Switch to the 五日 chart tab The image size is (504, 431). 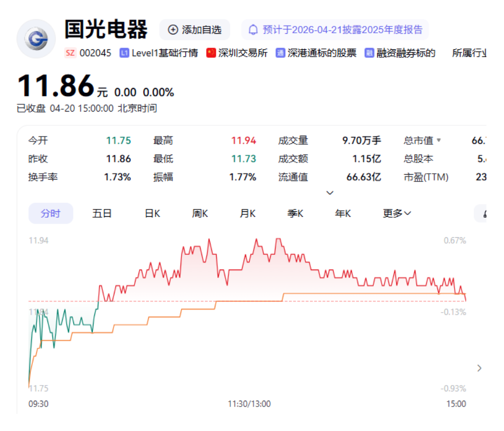click(x=102, y=213)
